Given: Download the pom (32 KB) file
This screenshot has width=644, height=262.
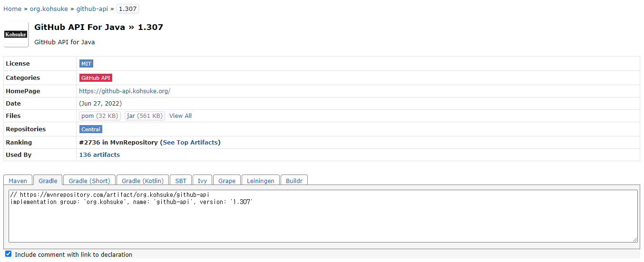Looking at the screenshot, I should (x=100, y=116).
